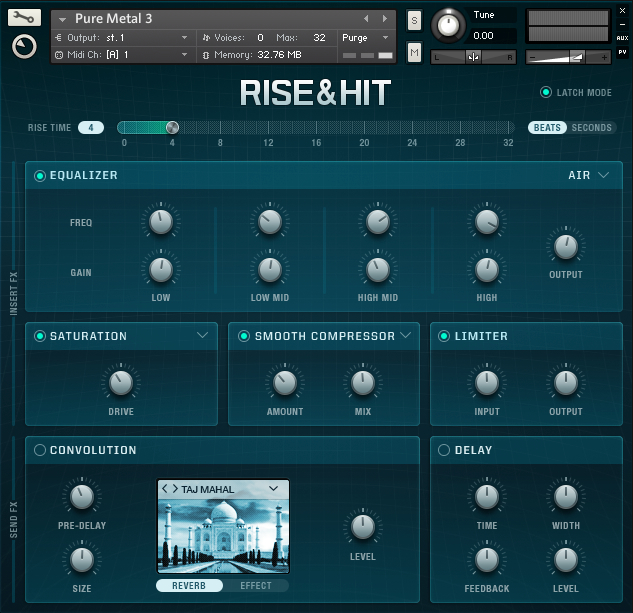Viewport: 633px width, 613px height.
Task: Click the High band FREQ knob
Action: tap(487, 222)
